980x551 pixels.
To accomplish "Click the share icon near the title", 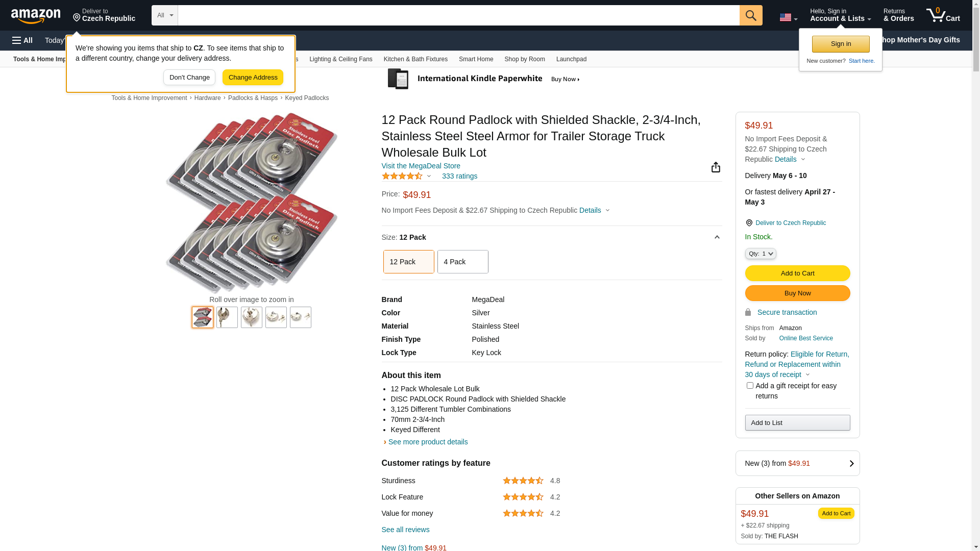I will 716,167.
